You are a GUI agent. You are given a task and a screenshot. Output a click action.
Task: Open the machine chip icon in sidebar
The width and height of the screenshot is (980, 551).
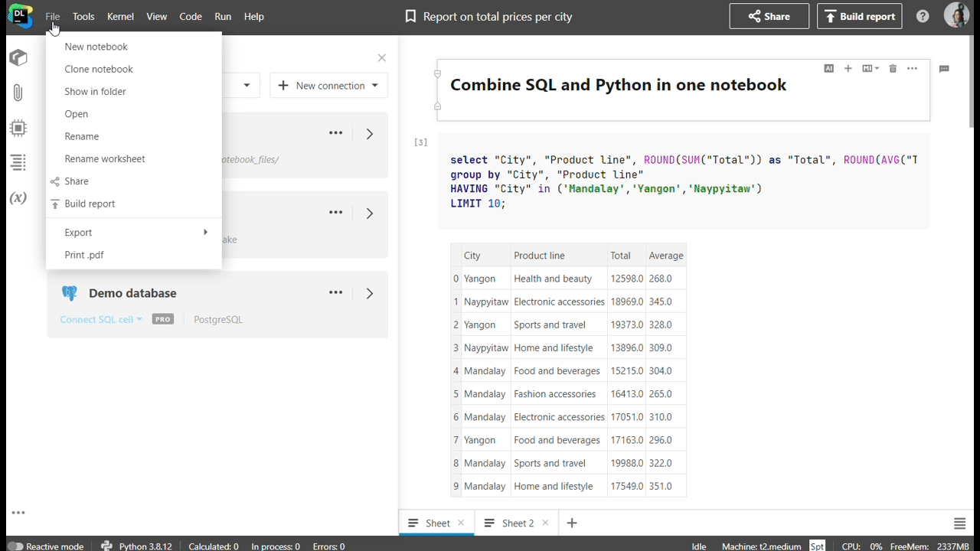pos(18,128)
